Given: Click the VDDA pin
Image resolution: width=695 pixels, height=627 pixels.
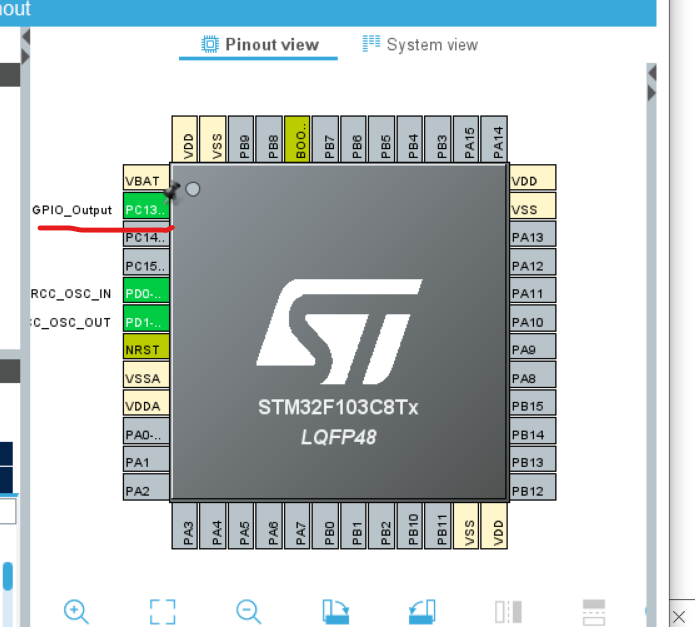Looking at the screenshot, I should 146,403.
